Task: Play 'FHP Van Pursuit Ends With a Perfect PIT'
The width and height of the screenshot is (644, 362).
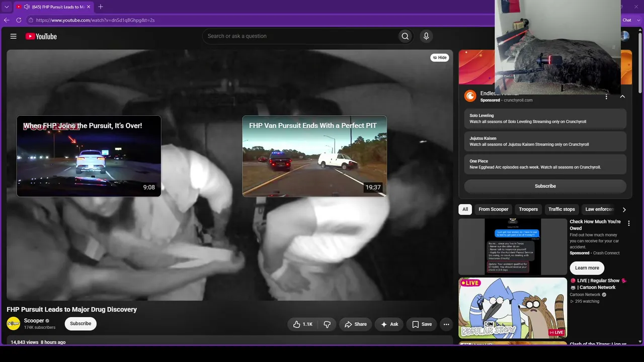Action: pyautogui.click(x=314, y=156)
